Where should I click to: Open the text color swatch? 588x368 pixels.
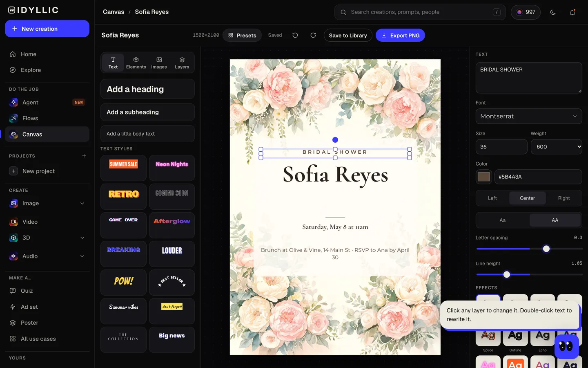point(484,177)
